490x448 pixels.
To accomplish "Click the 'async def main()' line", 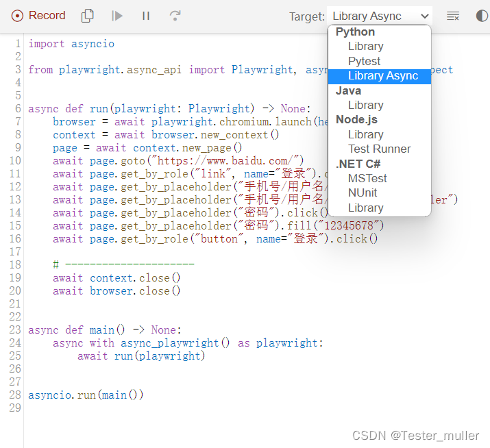I will [x=105, y=330].
